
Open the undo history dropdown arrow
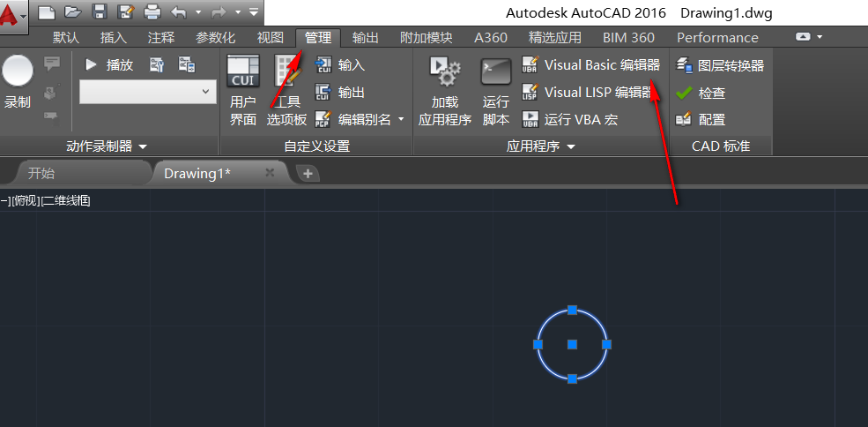[198, 11]
